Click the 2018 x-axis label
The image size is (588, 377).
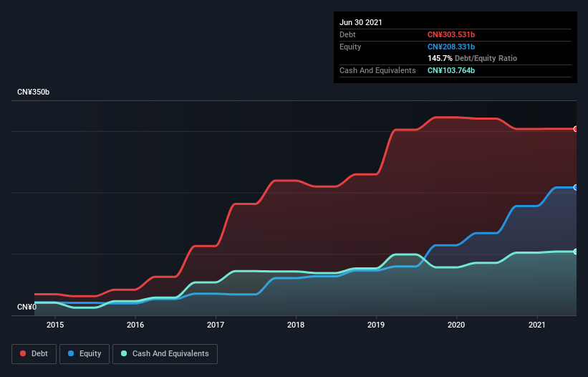[x=296, y=325]
